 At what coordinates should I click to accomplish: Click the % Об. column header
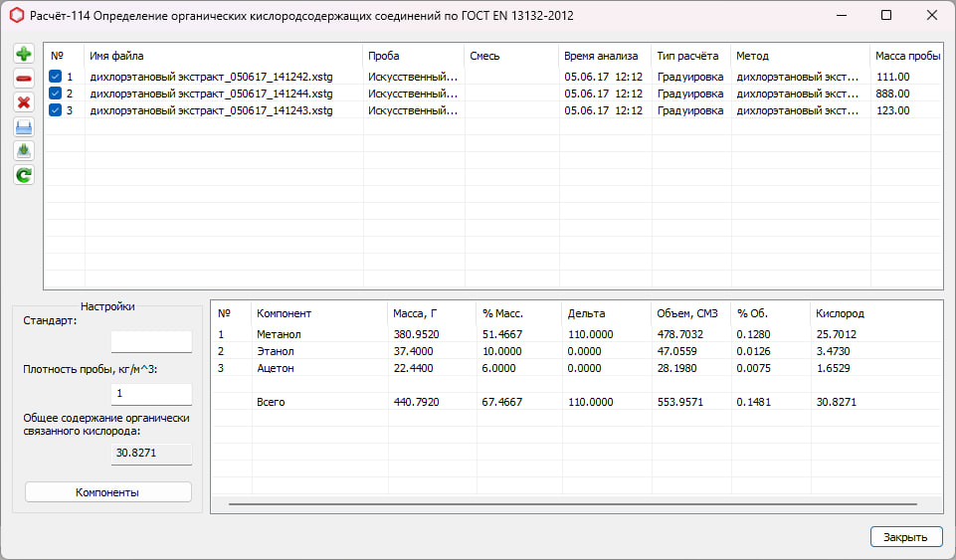point(771,313)
